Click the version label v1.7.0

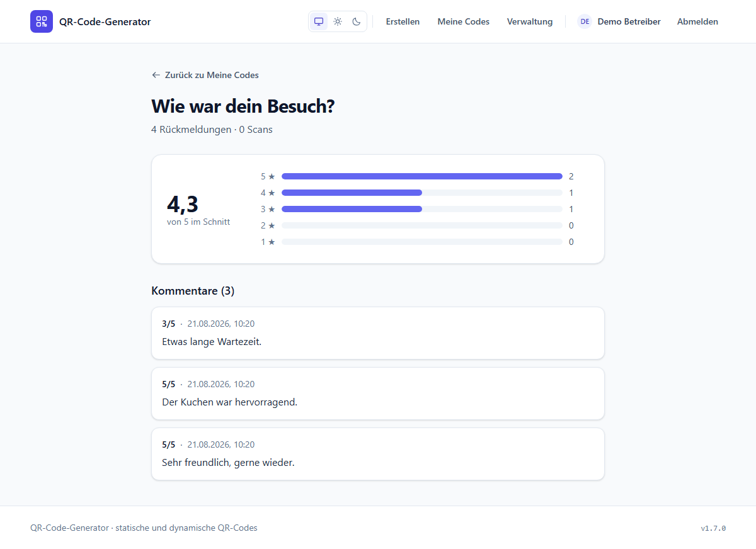[x=713, y=528]
